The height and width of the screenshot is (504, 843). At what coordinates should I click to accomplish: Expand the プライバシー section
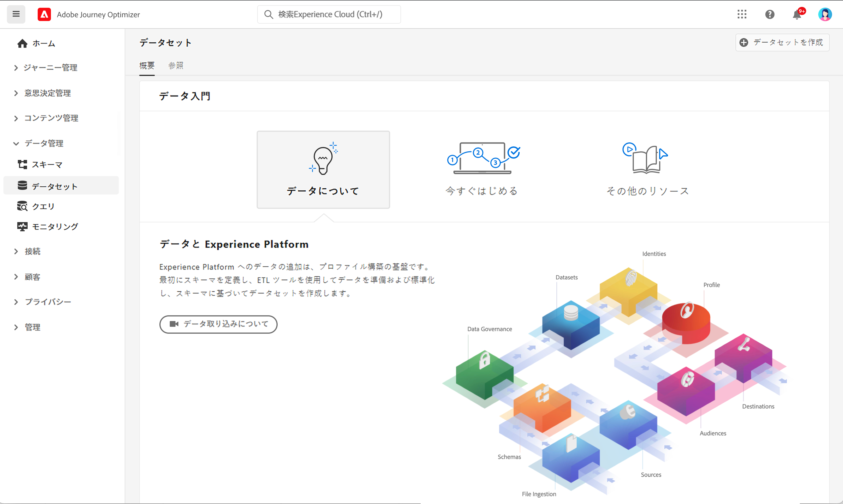47,302
